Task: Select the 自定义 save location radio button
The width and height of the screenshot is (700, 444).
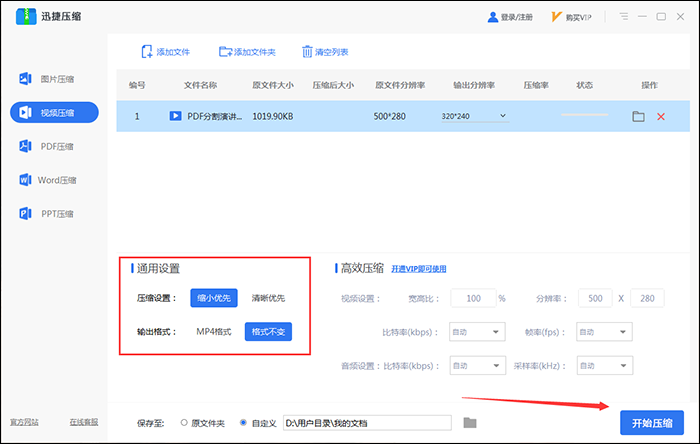Action: 243,423
